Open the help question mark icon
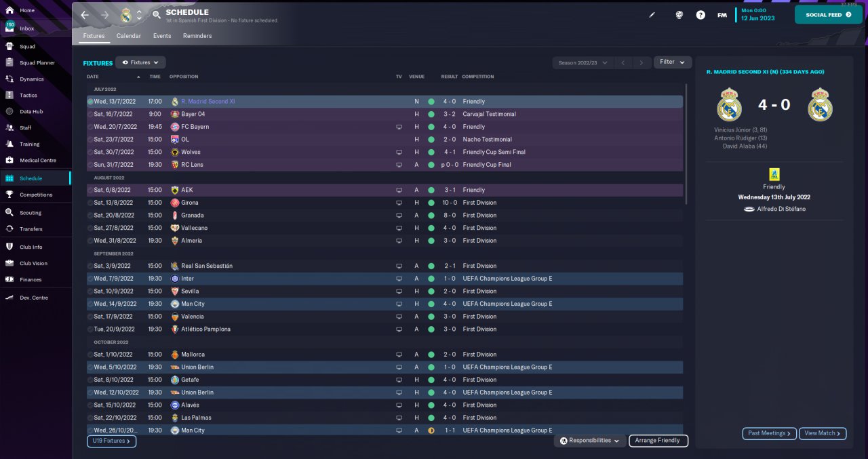868x459 pixels. 701,15
